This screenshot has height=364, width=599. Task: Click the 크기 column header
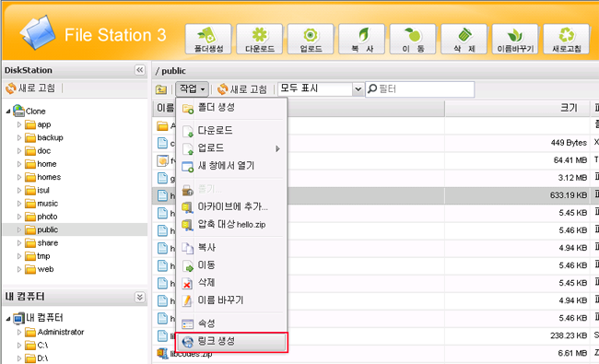coord(517,108)
